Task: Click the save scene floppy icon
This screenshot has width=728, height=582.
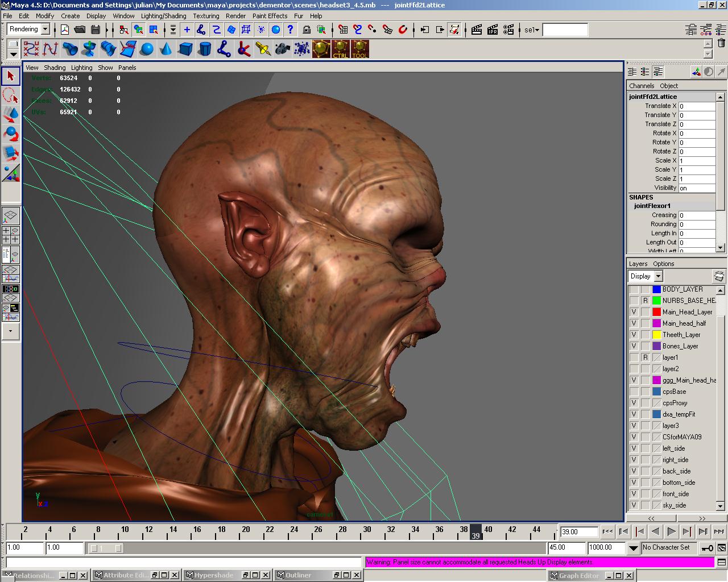Action: (96, 30)
